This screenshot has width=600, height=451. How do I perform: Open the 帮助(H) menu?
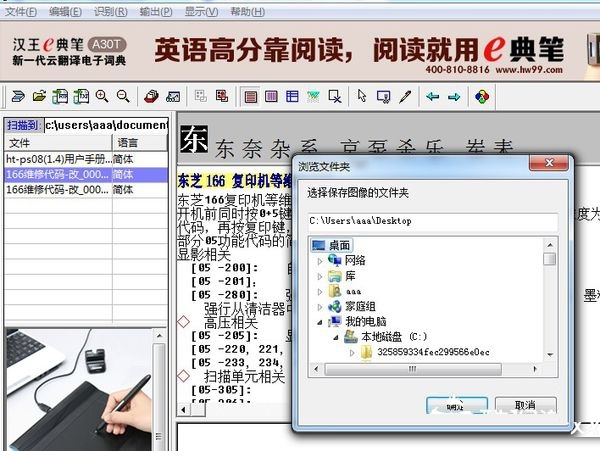pos(247,12)
